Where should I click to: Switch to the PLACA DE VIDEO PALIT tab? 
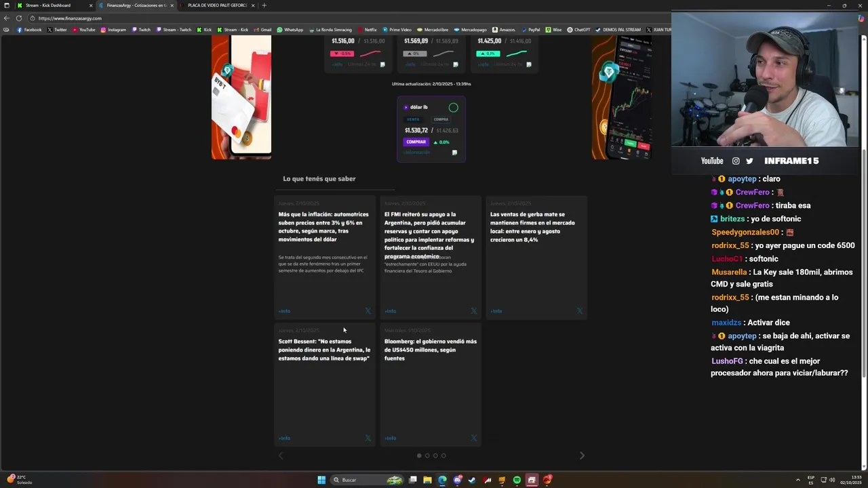click(217, 5)
